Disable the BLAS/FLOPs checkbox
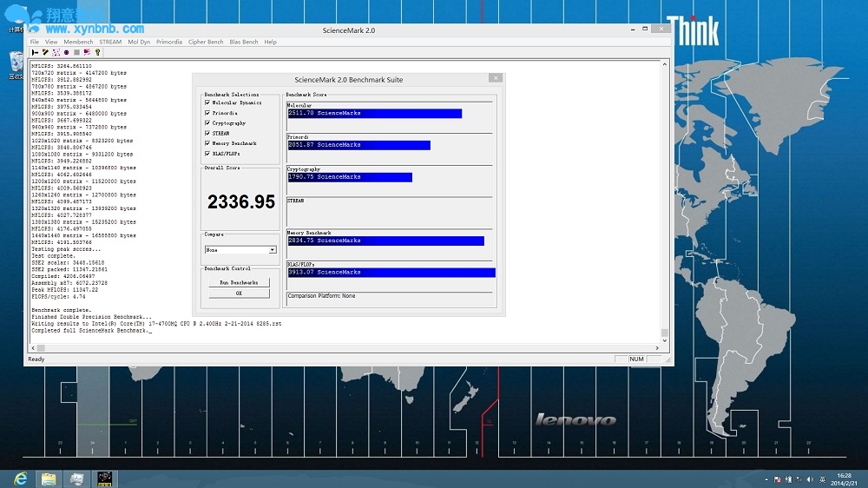Screen dimensions: 868x488 click(207, 154)
